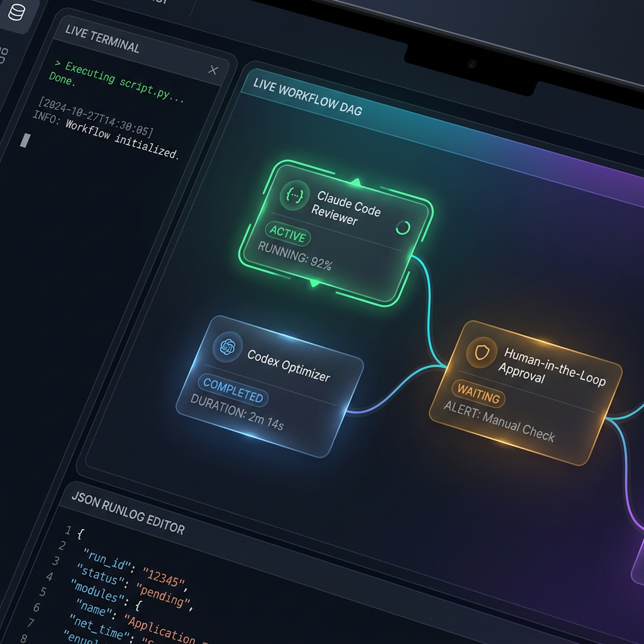Place cursor at the terminal prompt block
Viewport: 644px width, 644px height.
25,140
